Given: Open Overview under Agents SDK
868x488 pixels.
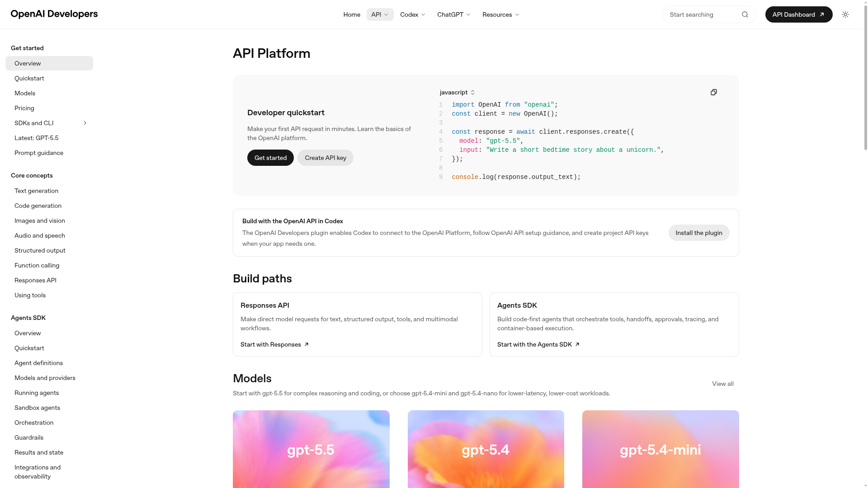Looking at the screenshot, I should point(49,333).
